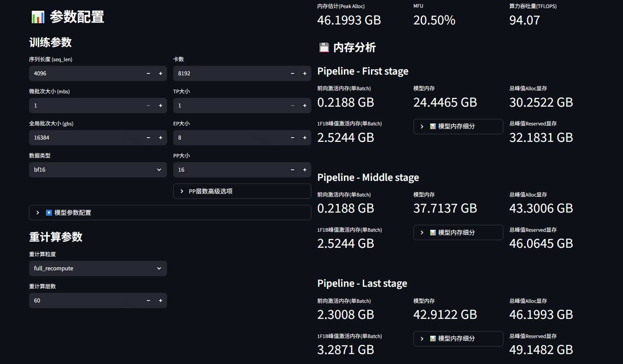Increase micro batch size (mbs)

point(161,106)
